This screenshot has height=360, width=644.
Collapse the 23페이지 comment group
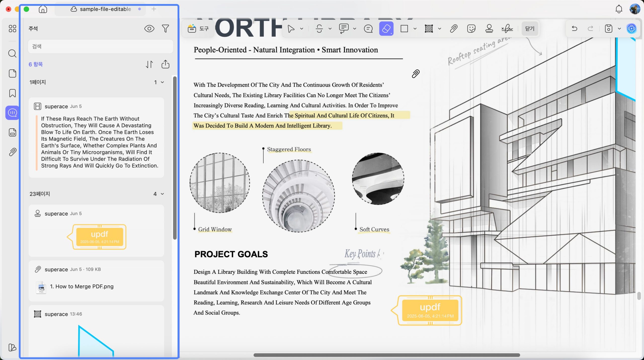(x=162, y=194)
